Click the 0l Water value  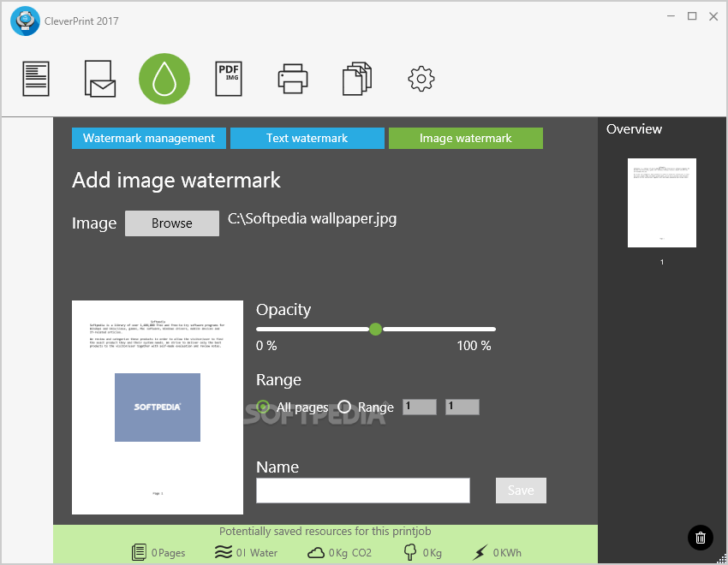click(257, 553)
